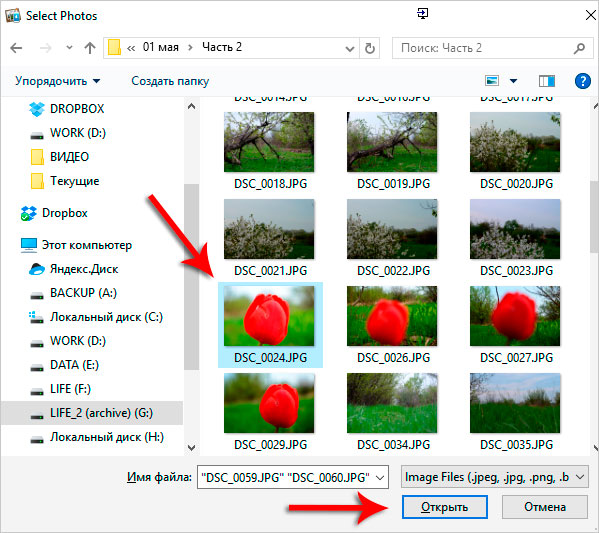This screenshot has height=533, width=599.
Task: Open the Упорядочить menu
Action: pos(57,81)
